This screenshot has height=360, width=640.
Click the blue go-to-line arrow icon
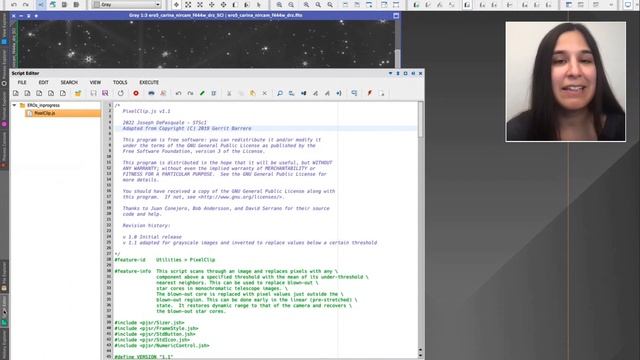pyautogui.click(x=339, y=93)
